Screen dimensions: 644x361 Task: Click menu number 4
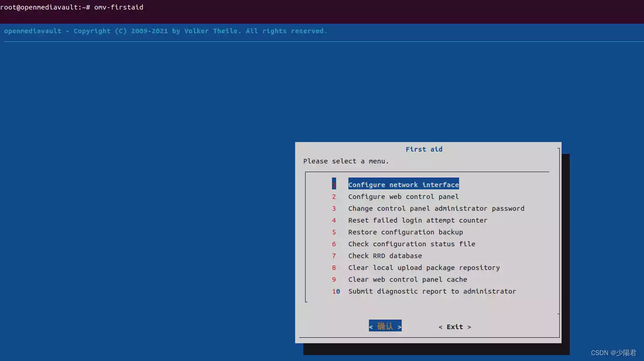click(334, 220)
